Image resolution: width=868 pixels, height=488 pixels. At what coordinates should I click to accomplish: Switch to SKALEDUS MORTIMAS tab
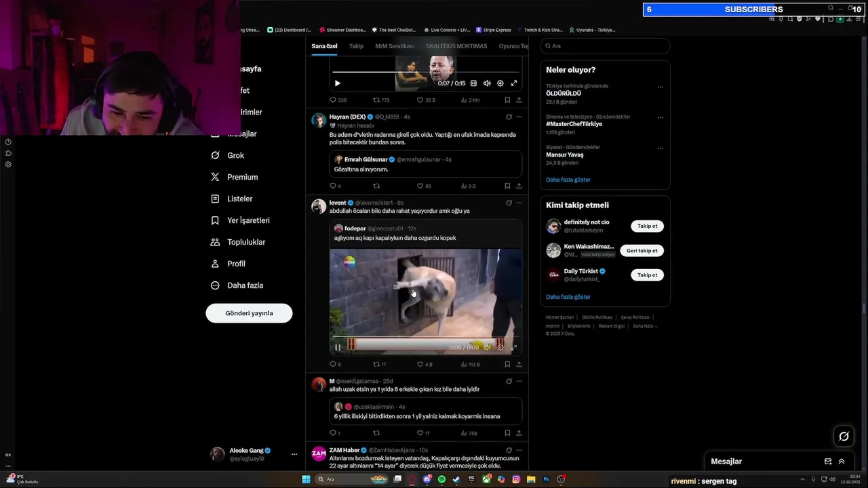pyautogui.click(x=456, y=46)
